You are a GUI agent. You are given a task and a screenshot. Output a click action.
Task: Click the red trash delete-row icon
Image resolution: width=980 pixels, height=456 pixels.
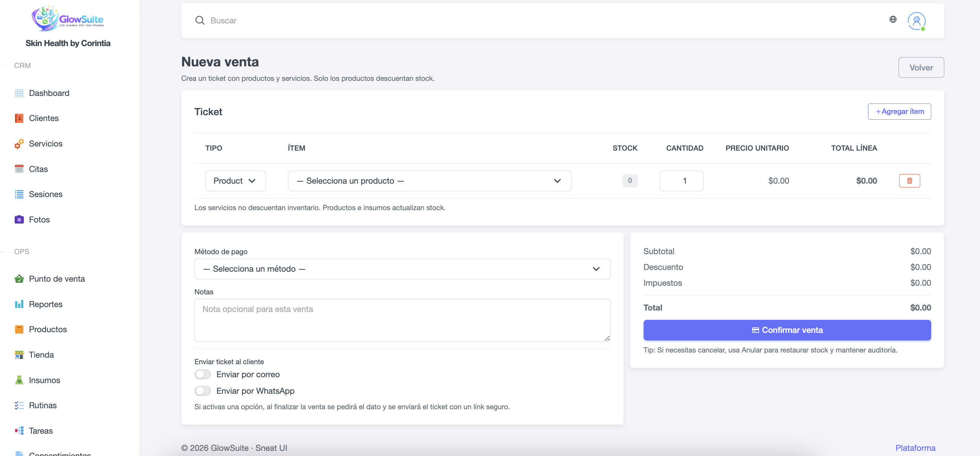[909, 181]
